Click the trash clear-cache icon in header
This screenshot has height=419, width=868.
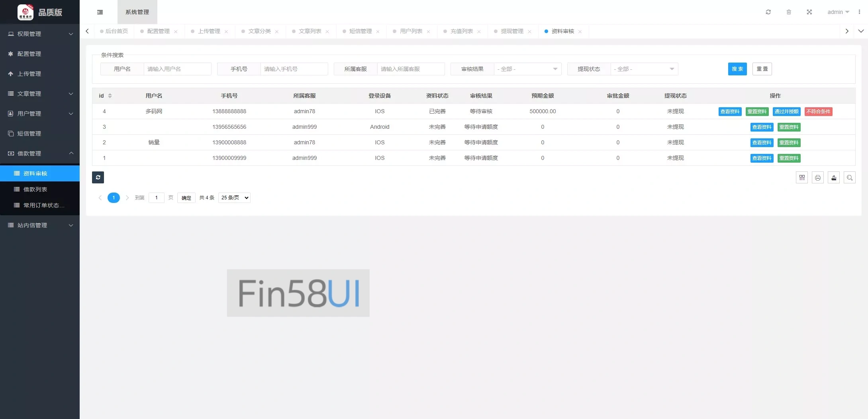[789, 12]
